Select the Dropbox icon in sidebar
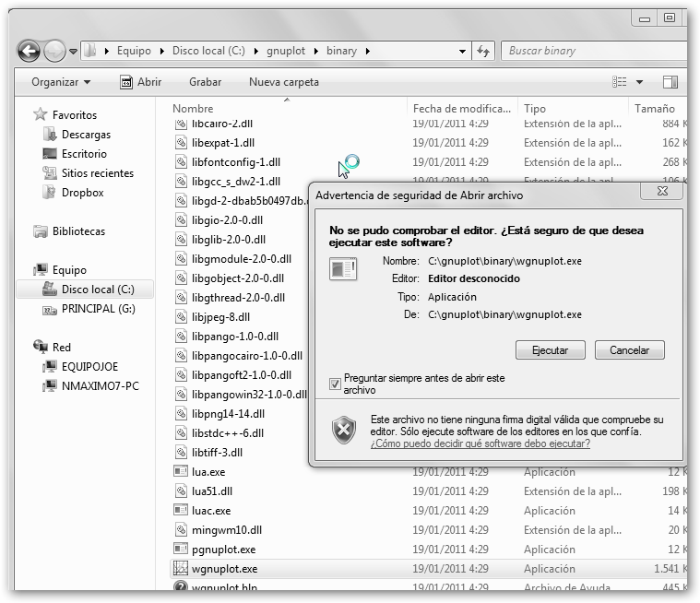This screenshot has height=603, width=700. [49, 193]
